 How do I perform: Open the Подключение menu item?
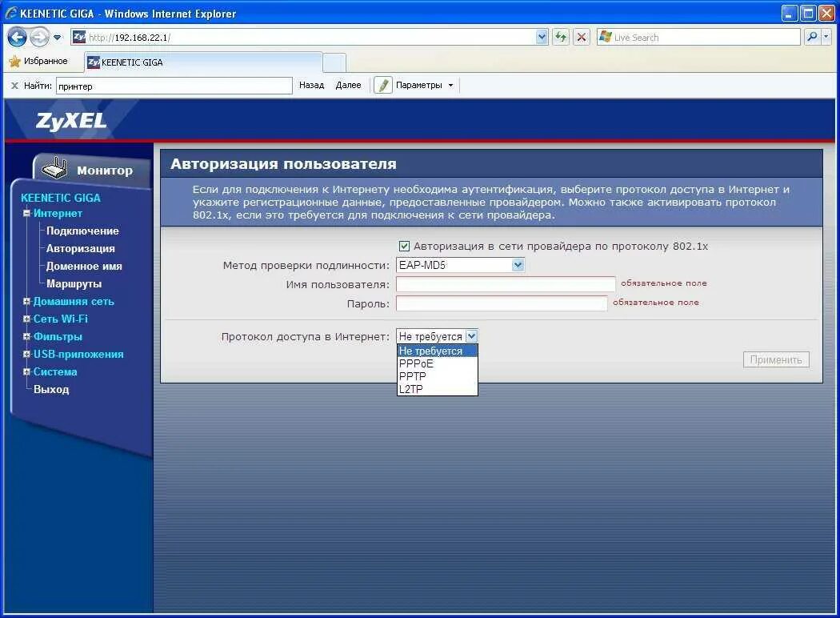82,231
